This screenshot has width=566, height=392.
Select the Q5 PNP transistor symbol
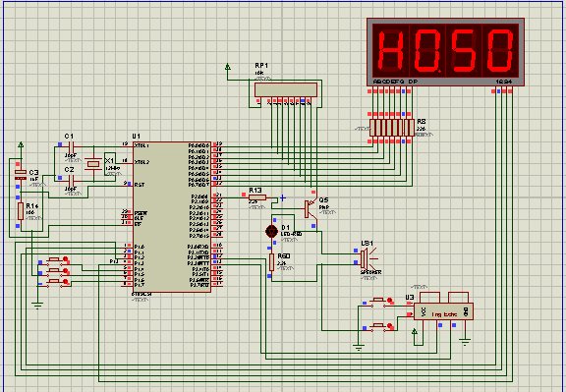[x=311, y=209]
